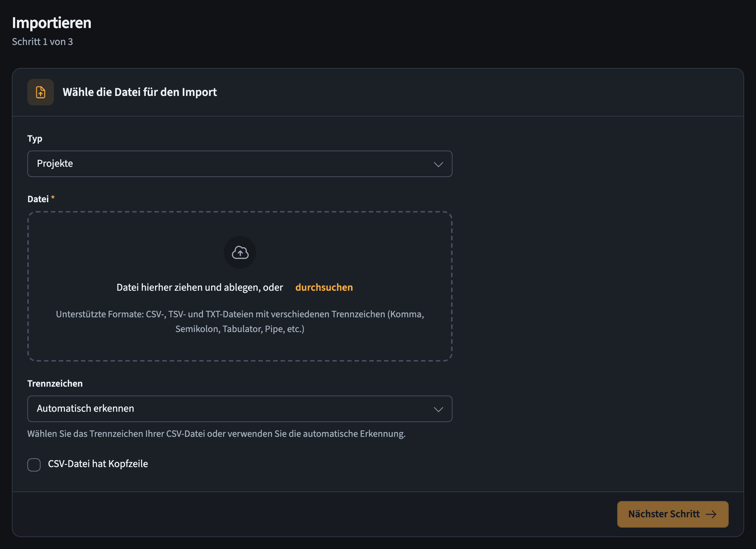Open the Typ dropdown showing Projekte
756x549 pixels.
coord(240,164)
